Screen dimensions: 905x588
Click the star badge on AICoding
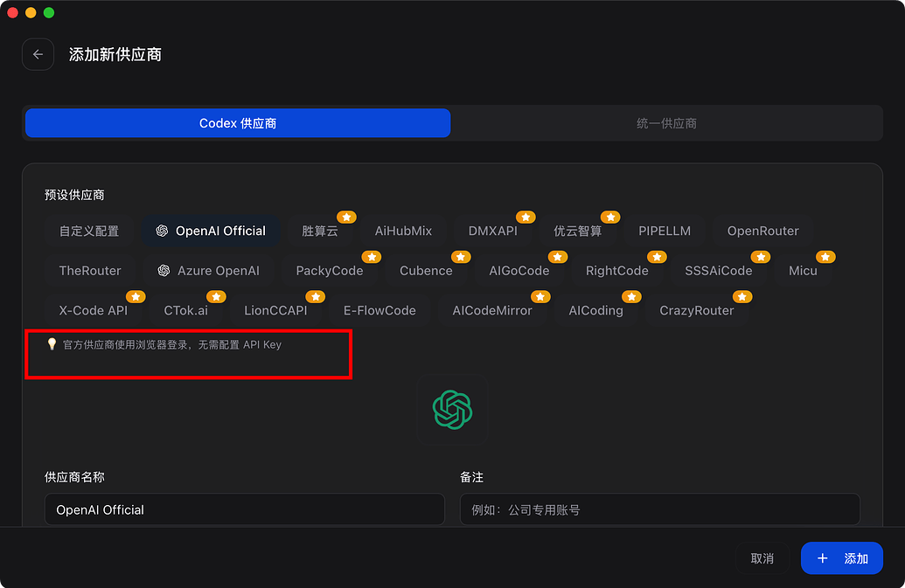[631, 296]
